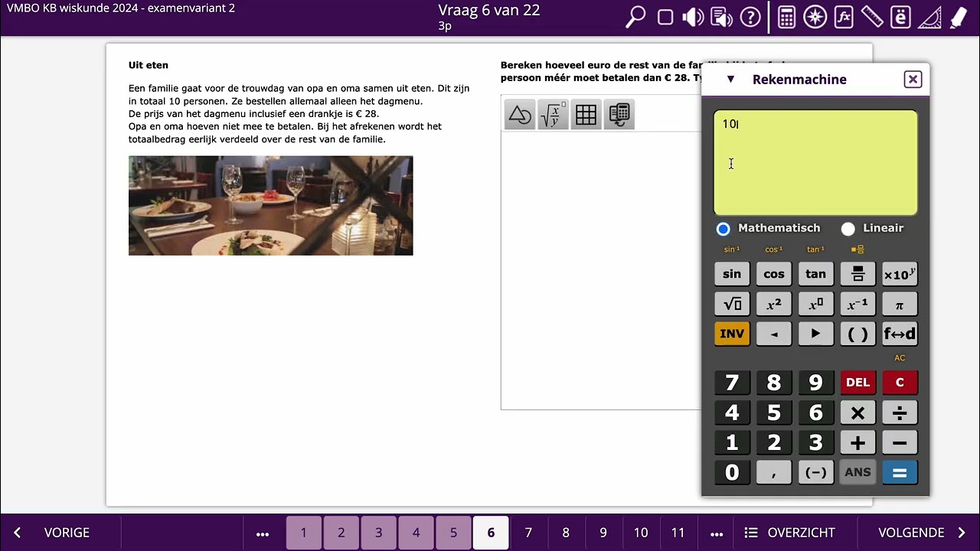Select the Mathematisch radio button
Viewport: 980px width, 551px height.
click(723, 229)
